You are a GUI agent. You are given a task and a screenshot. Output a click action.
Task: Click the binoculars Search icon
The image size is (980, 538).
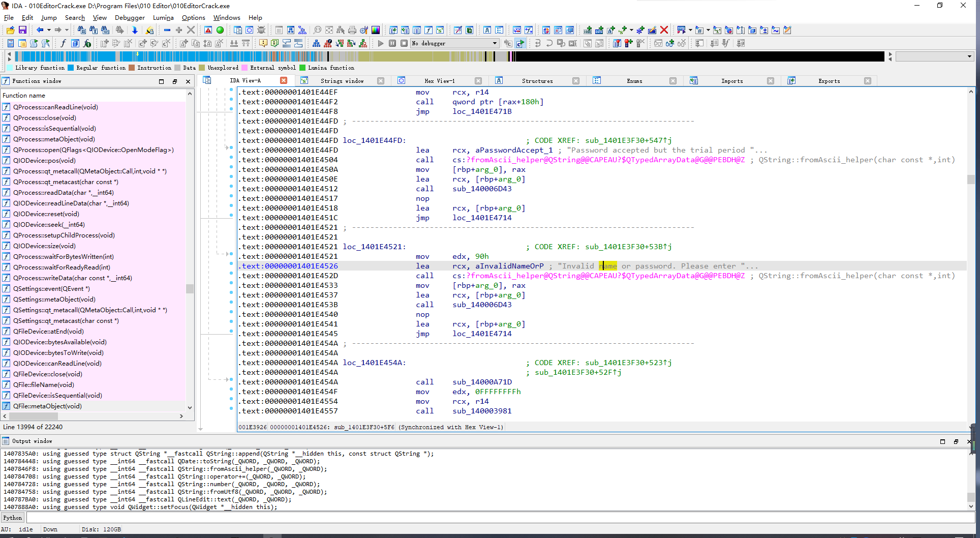pos(81,30)
